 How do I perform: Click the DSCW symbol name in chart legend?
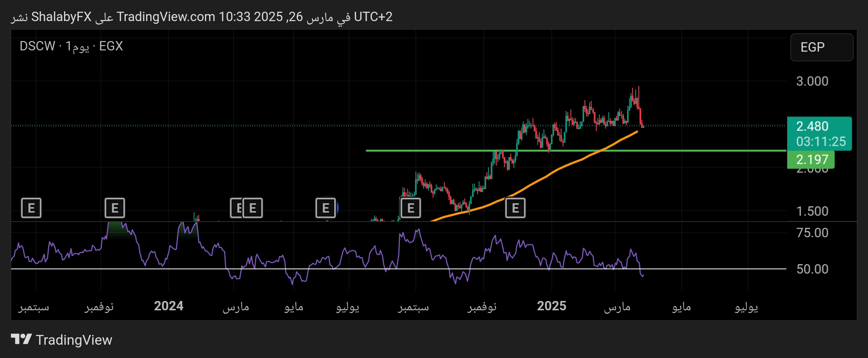coord(37,46)
